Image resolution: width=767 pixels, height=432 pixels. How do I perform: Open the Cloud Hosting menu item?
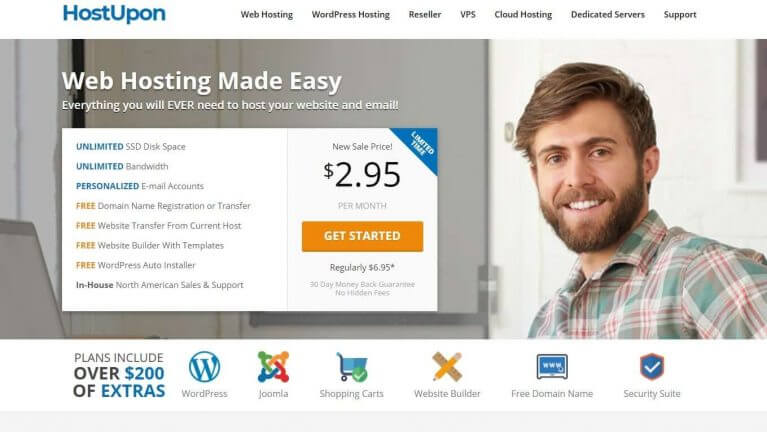point(523,15)
